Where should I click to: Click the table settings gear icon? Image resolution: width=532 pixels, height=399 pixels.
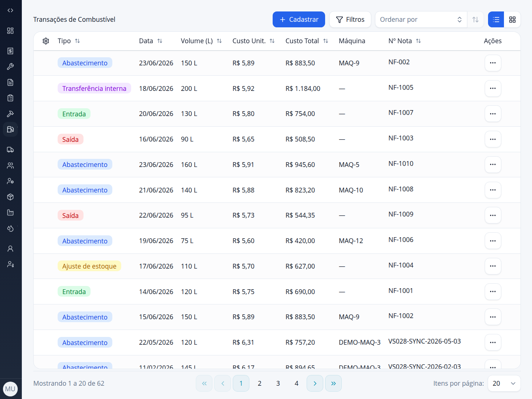click(46, 41)
